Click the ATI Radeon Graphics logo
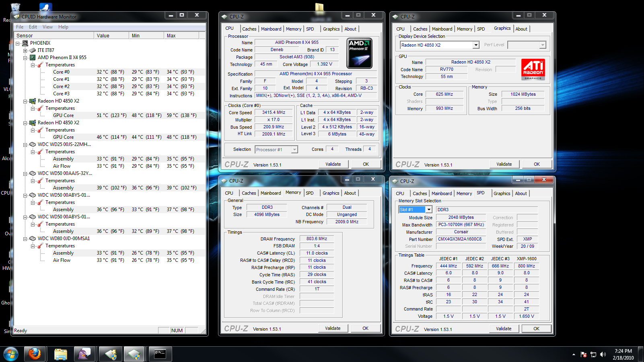The image size is (644, 362). [533, 69]
